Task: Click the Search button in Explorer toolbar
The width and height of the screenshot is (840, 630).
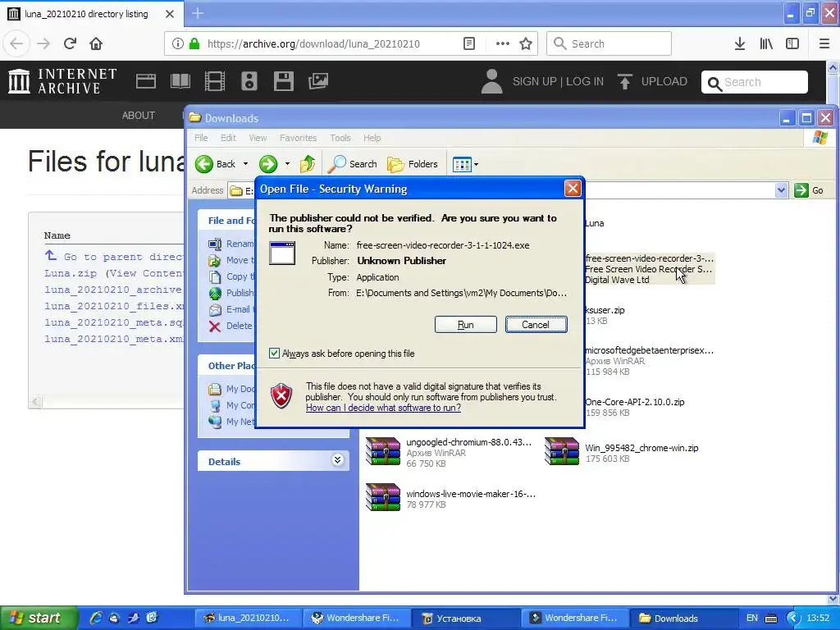Action: 353,164
